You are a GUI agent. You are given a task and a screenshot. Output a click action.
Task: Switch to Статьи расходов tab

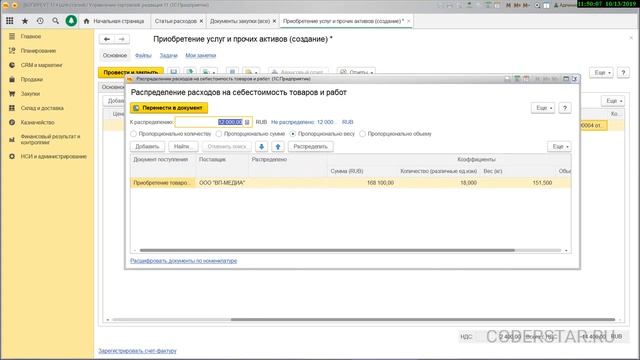click(x=176, y=21)
